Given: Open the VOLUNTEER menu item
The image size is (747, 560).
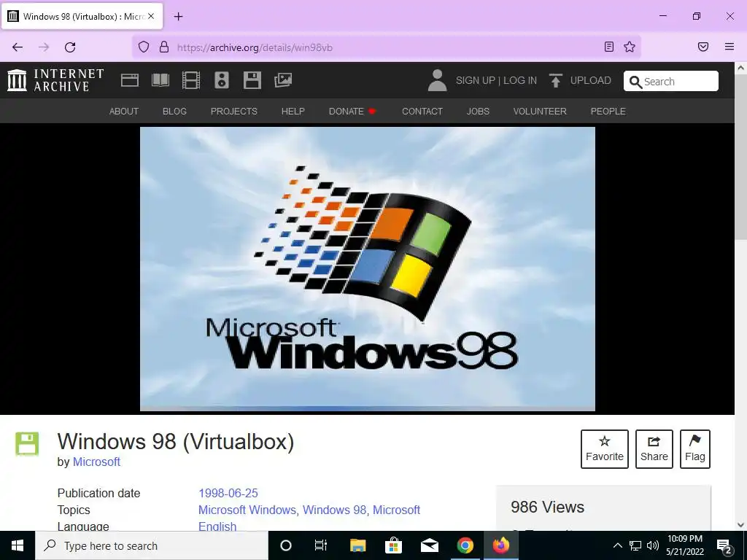Looking at the screenshot, I should click(540, 112).
